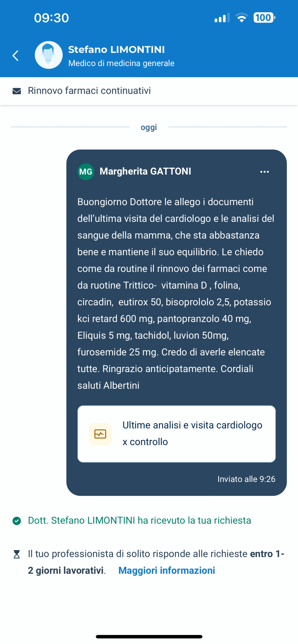Tap the home indicator bar
The width and height of the screenshot is (298, 644).
pos(149,636)
